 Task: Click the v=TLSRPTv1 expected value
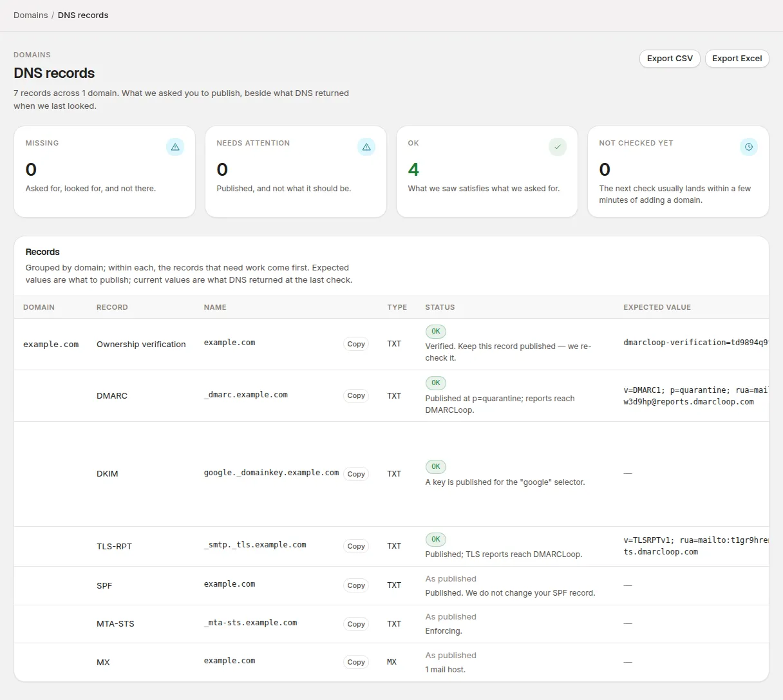pyautogui.click(x=696, y=546)
